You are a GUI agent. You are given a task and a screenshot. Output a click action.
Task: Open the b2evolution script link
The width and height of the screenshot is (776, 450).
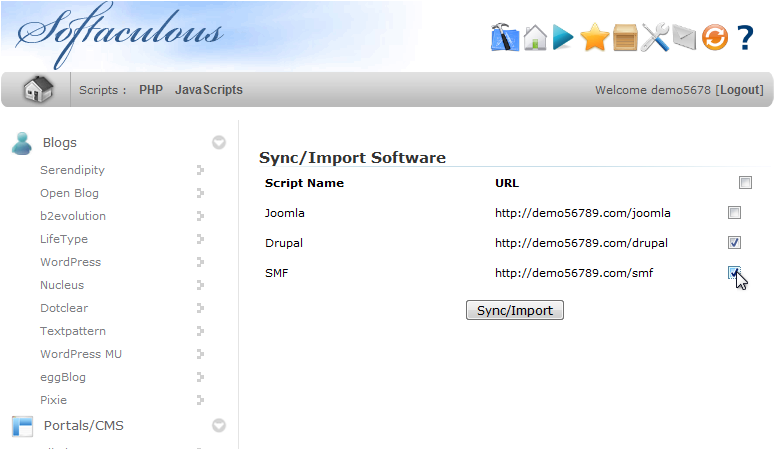coord(73,216)
